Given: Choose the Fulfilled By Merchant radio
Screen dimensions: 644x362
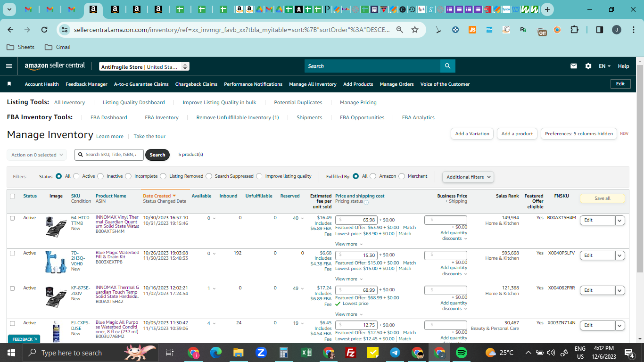Looking at the screenshot, I should tap(402, 176).
